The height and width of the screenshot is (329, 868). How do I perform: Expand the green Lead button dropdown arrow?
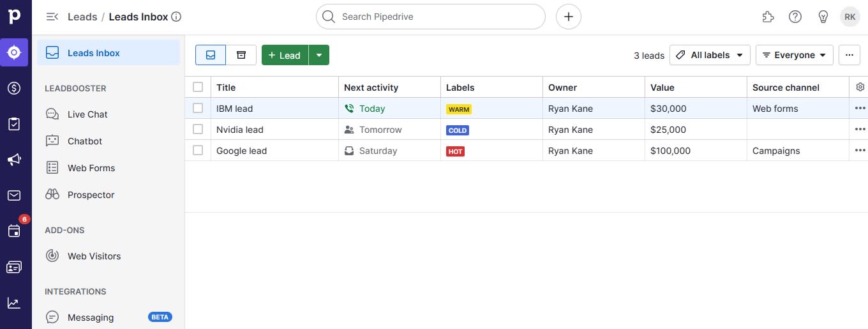(319, 55)
